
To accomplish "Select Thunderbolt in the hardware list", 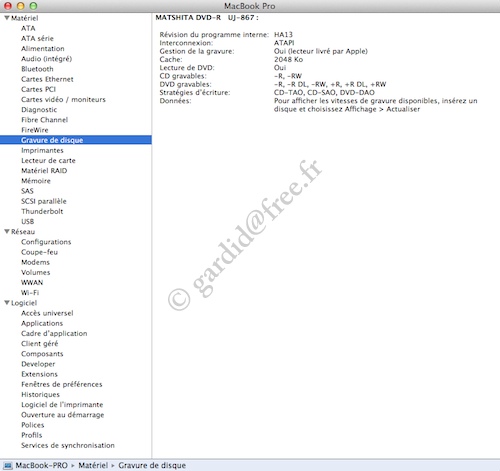I will (x=42, y=211).
